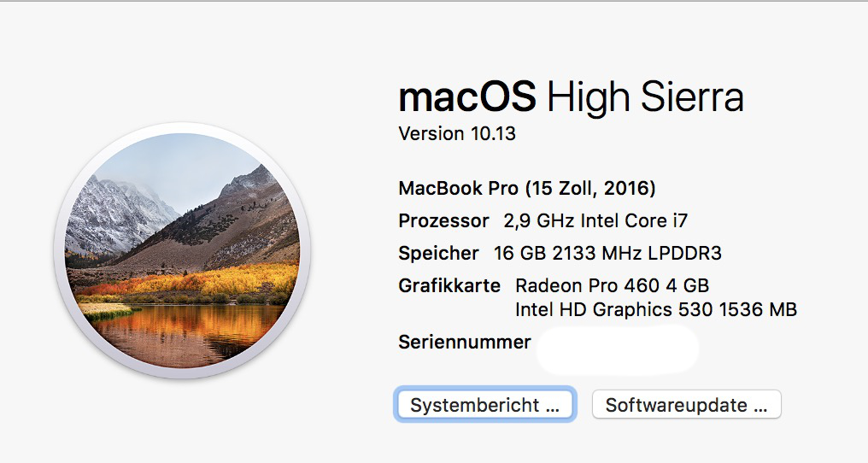The image size is (868, 463).
Task: Select the bold macOS word in the title
Action: pyautogui.click(x=467, y=97)
